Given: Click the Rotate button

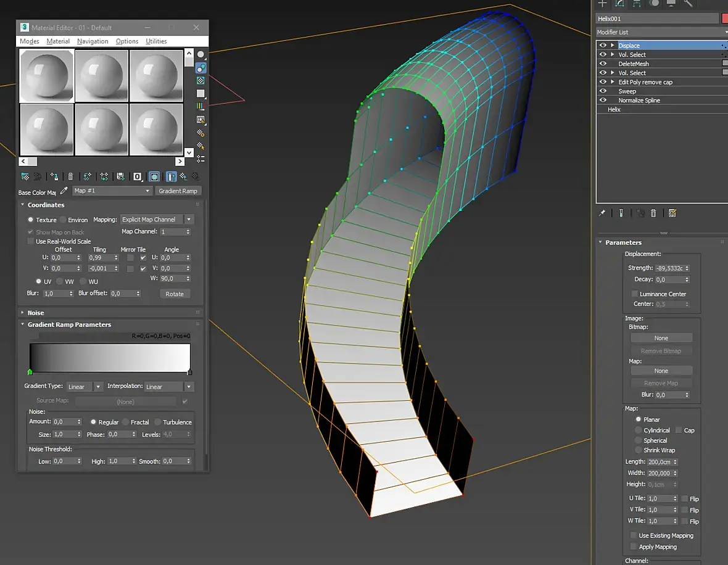Looking at the screenshot, I should point(175,294).
